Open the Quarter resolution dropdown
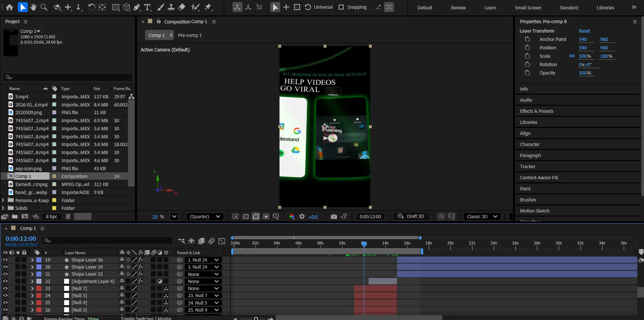 tap(205, 217)
